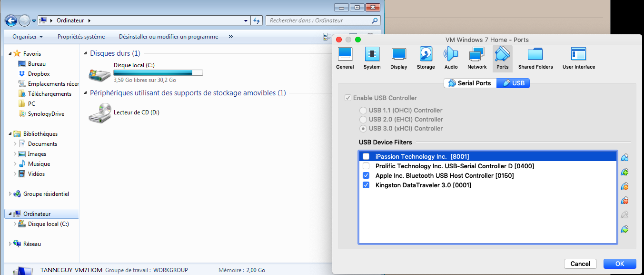The image size is (644, 275).
Task: Expand Groupe résidentiel node
Action: point(10,194)
